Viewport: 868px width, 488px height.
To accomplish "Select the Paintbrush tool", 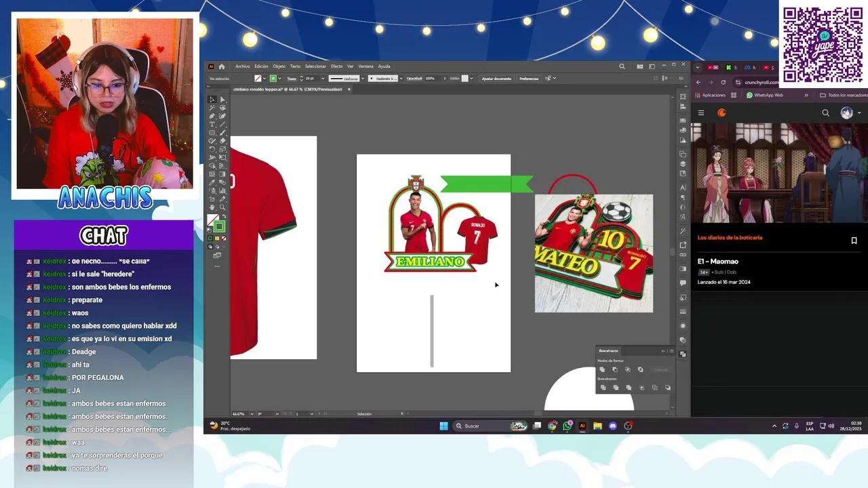I will [222, 132].
